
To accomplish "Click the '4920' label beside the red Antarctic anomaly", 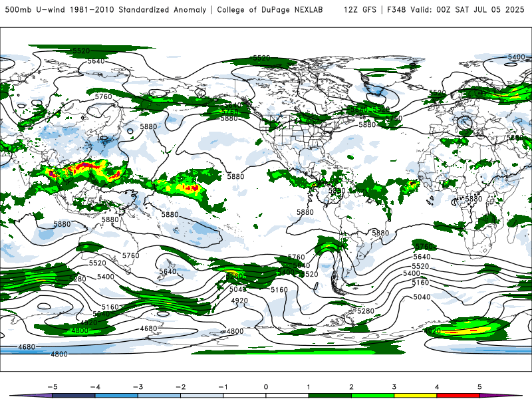I will (x=433, y=331).
